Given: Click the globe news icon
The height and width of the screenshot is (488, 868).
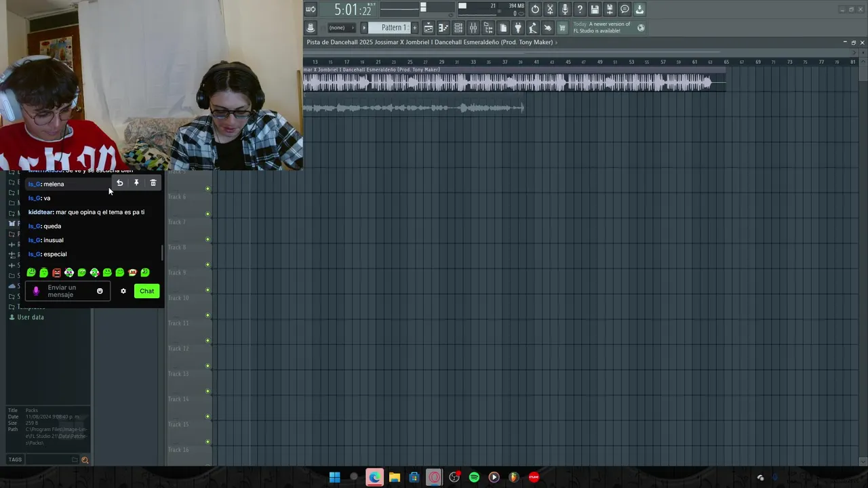Looking at the screenshot, I should click(641, 28).
